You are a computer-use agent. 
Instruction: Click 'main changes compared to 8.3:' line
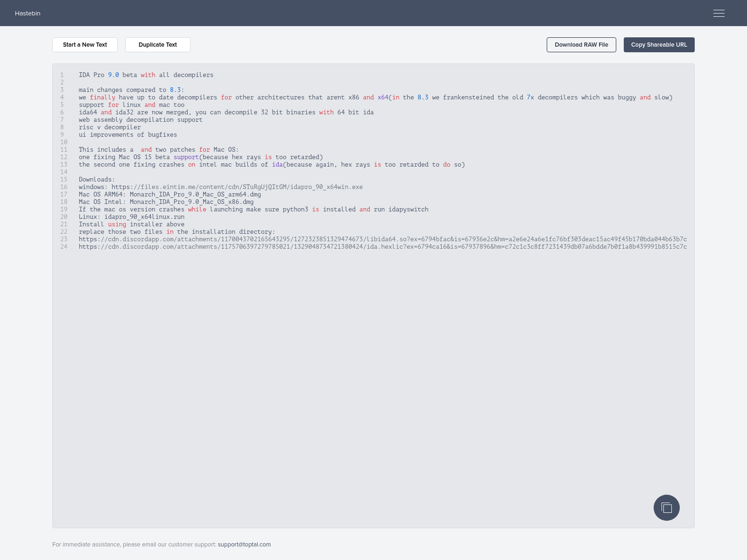click(x=132, y=90)
